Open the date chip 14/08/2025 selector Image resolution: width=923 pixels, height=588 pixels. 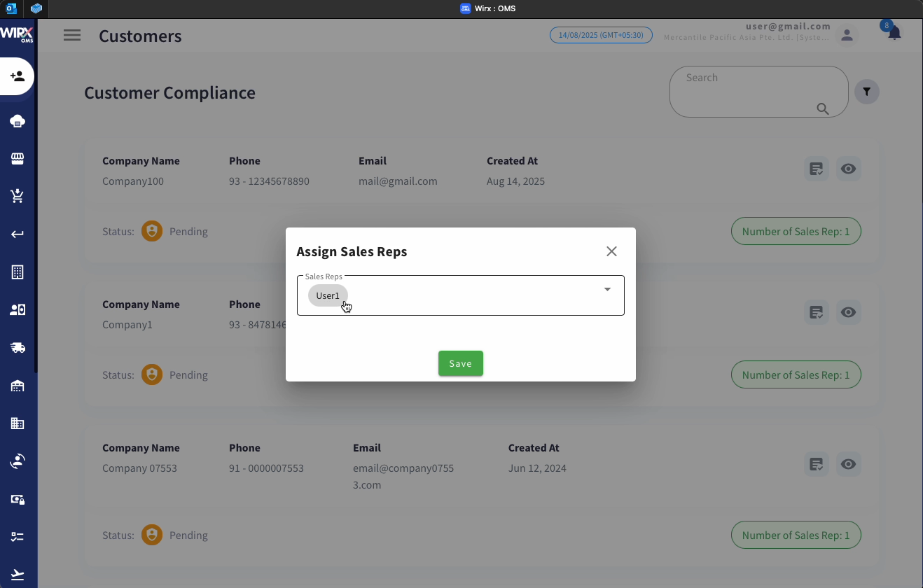tap(601, 34)
